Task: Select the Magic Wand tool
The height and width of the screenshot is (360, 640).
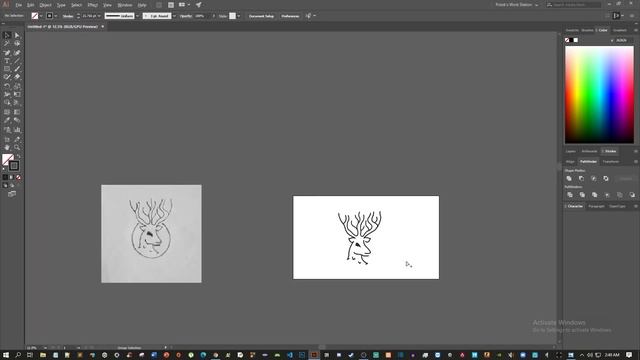Action: 7,43
